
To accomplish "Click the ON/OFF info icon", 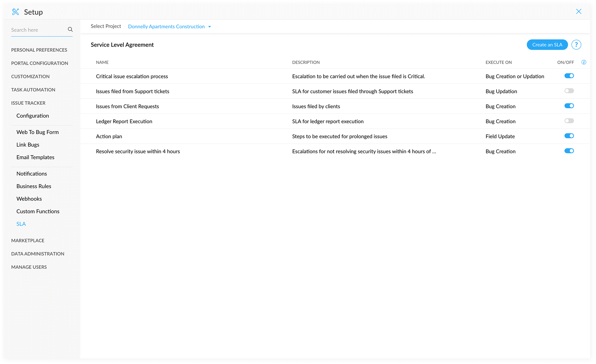I will pyautogui.click(x=584, y=62).
